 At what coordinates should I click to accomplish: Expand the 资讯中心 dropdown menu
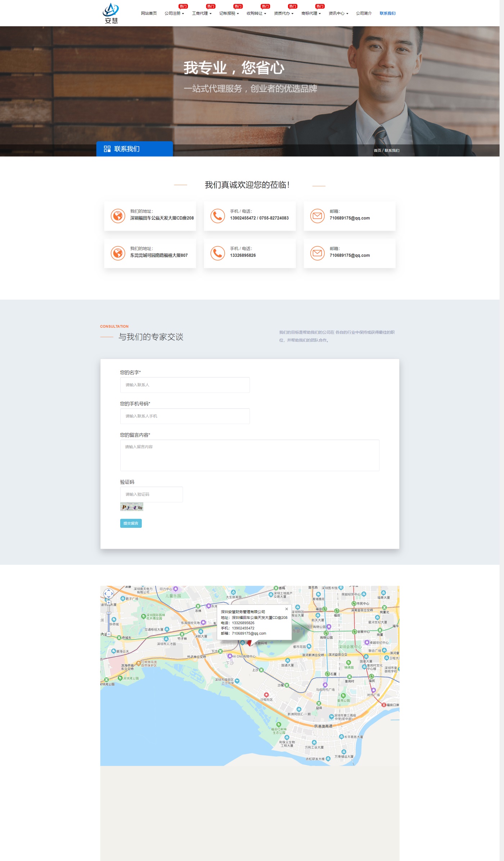(x=338, y=13)
